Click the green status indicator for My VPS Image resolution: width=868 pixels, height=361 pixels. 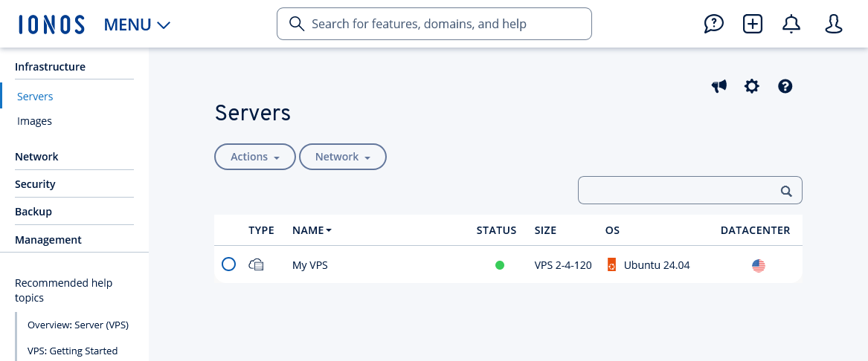point(500,265)
